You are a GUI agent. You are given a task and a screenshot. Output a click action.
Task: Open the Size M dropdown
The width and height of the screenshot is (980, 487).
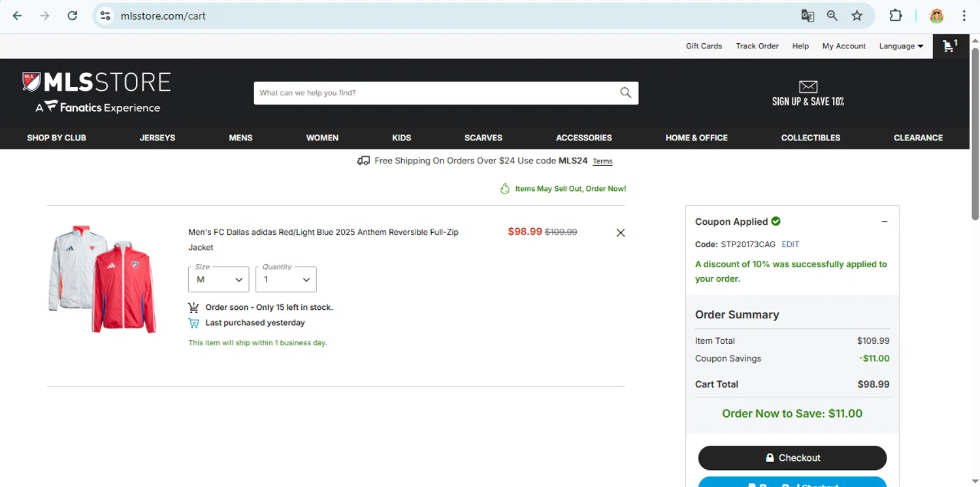pos(218,279)
